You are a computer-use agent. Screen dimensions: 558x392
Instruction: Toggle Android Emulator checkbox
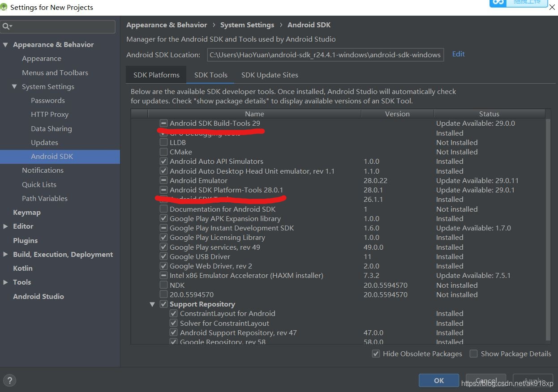point(164,181)
